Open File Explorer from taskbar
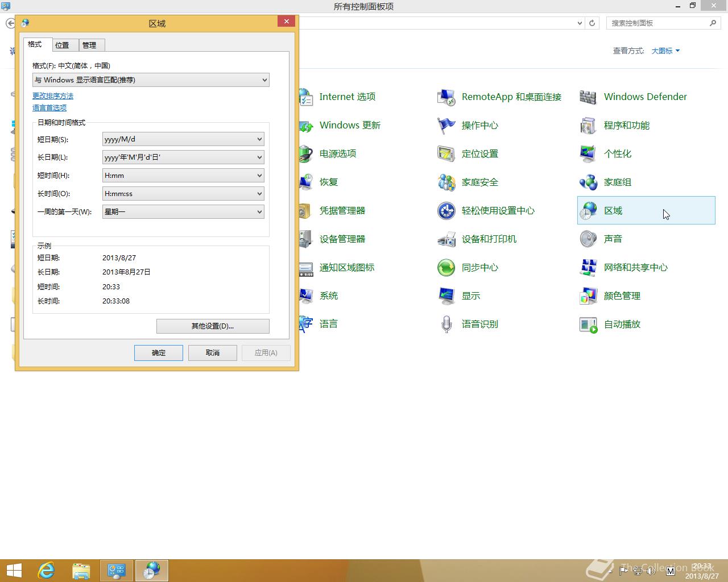 point(81,571)
